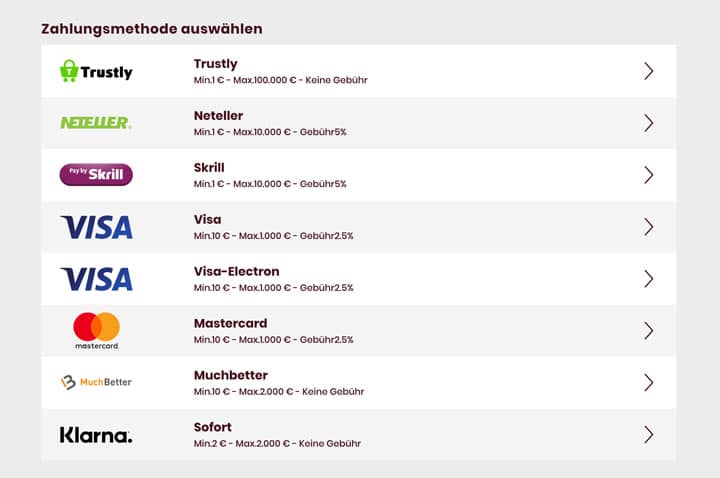Click the Muchbetter payment method name
This screenshot has height=478, width=720.
(x=231, y=375)
